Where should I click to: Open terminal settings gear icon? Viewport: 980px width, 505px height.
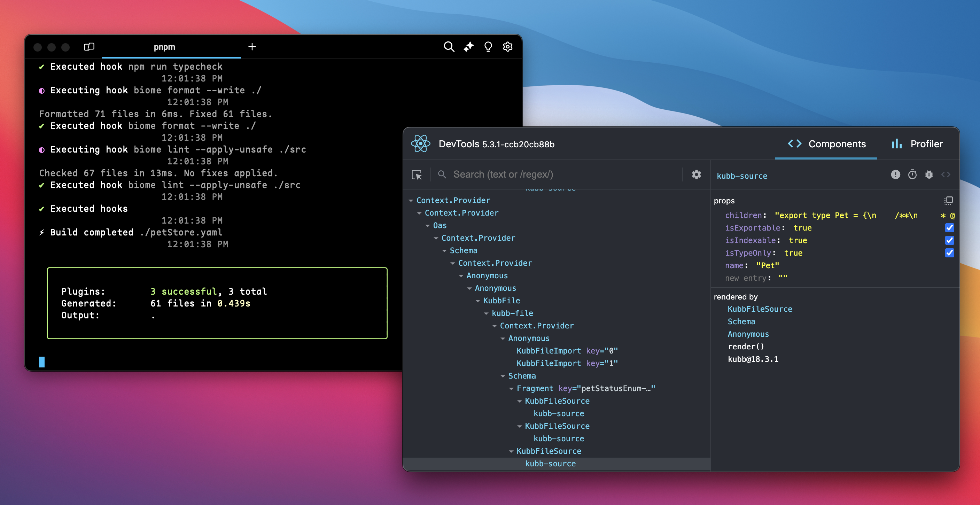pyautogui.click(x=508, y=47)
